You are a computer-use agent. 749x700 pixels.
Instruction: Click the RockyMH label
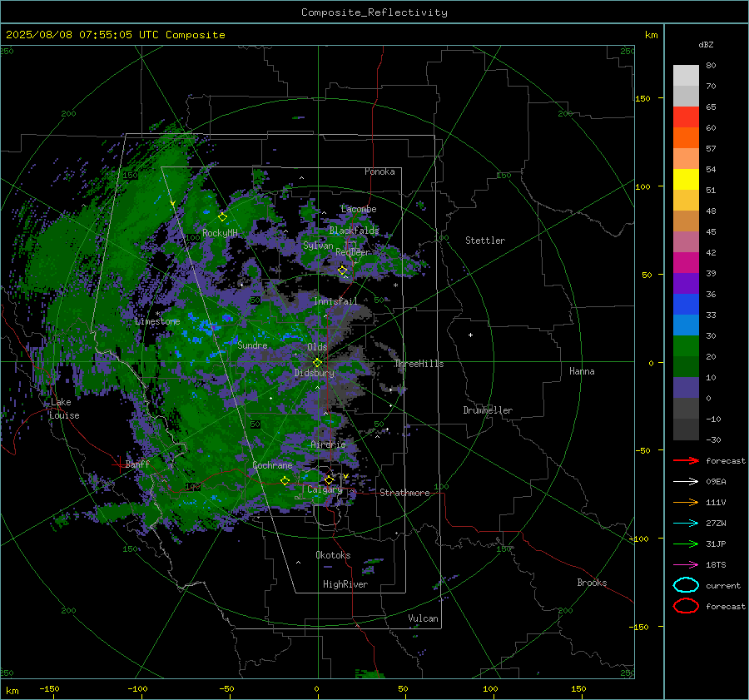[x=220, y=233]
